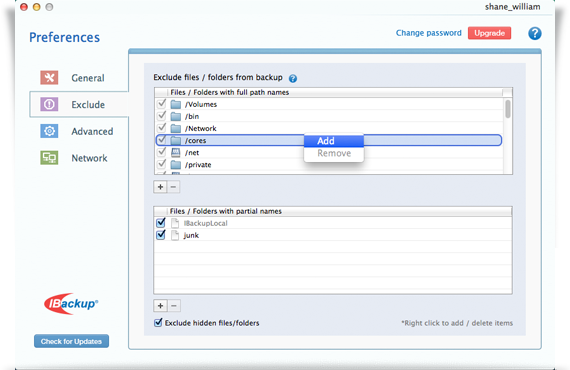Click the Check for Updates button
Viewport: 570px width, 370px height.
coord(71,341)
